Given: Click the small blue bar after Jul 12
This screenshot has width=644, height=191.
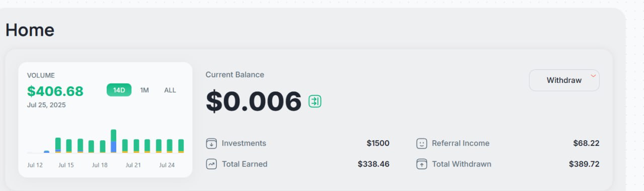Looking at the screenshot, I should 47,151.
